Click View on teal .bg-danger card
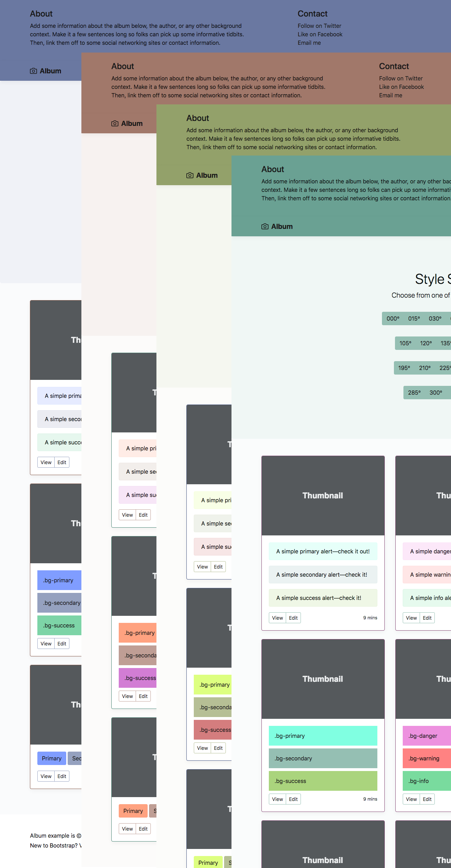 [x=411, y=799]
